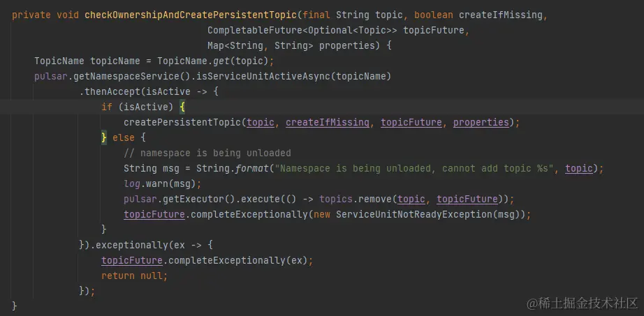Click 'return null;' statement
Viewport: 644px width, 316px height.
135,276
